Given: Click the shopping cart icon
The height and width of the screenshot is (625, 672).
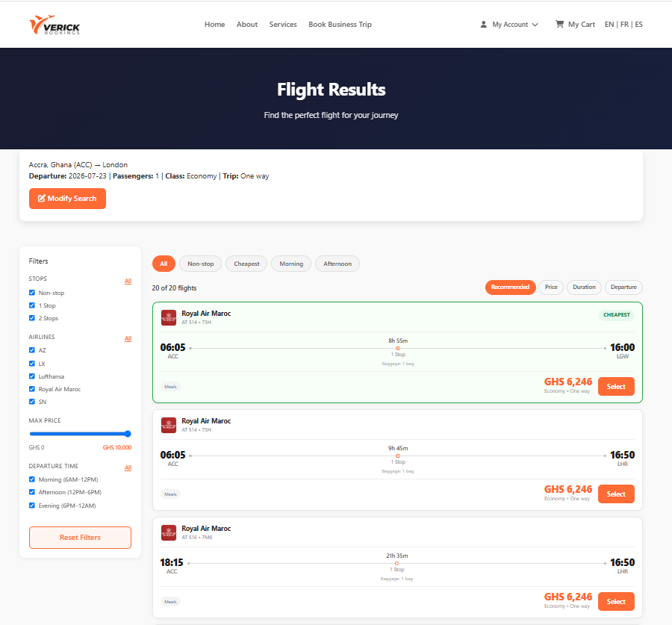Looking at the screenshot, I should tap(559, 24).
